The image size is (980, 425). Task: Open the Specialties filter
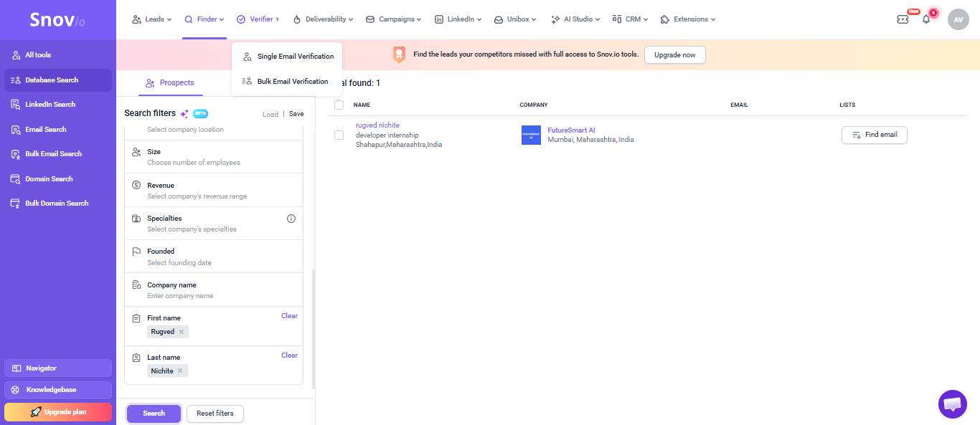tap(214, 223)
